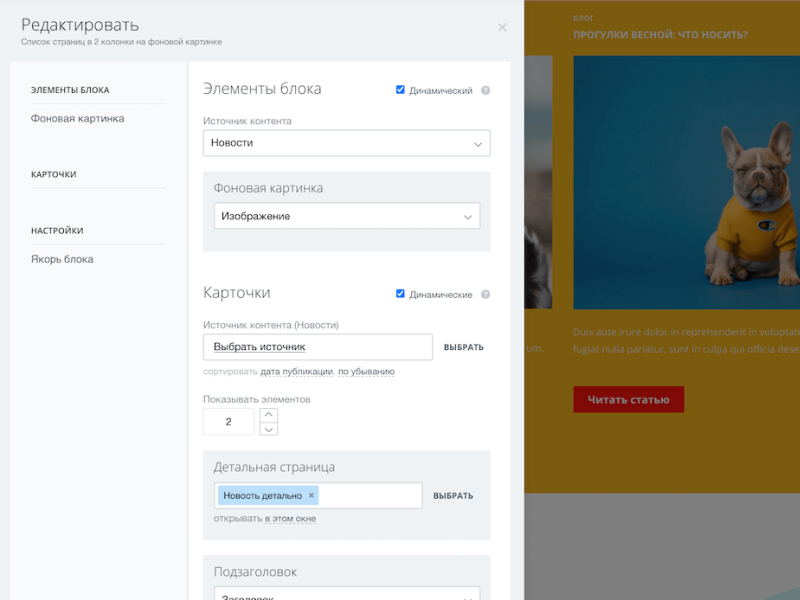Click the Элементы блока panel heading
The width and height of the screenshot is (800, 600).
tap(262, 89)
